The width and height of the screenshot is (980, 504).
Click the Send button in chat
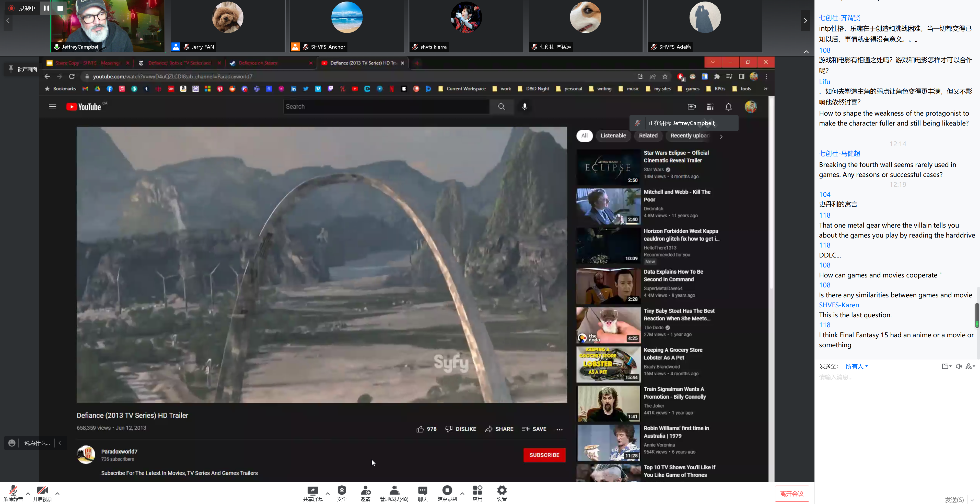[x=954, y=499]
